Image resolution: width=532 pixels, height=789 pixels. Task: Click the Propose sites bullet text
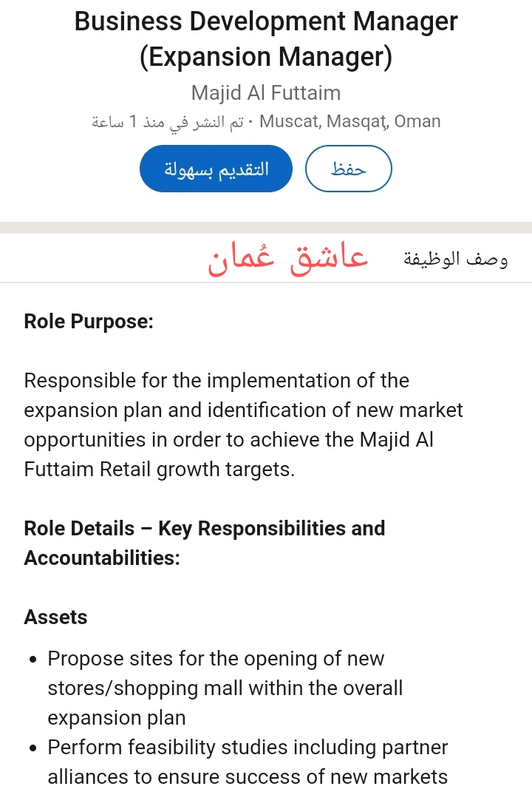pyautogui.click(x=225, y=688)
